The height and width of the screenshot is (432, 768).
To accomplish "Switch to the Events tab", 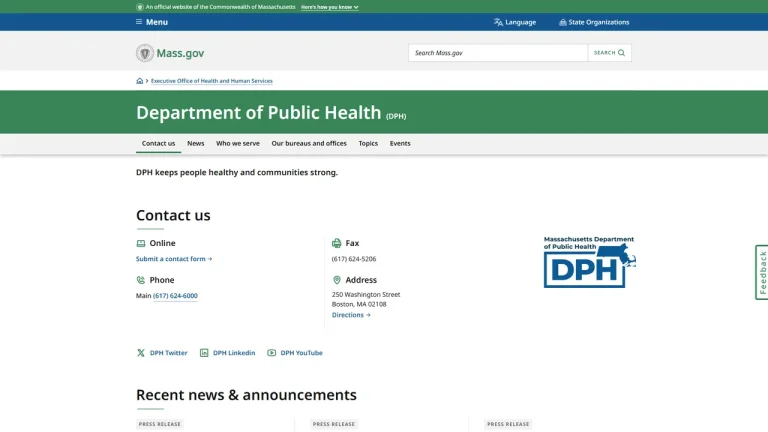I will 400,144.
